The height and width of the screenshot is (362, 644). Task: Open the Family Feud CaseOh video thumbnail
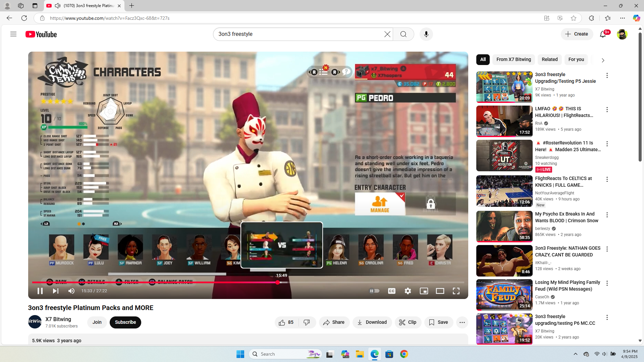pyautogui.click(x=504, y=295)
